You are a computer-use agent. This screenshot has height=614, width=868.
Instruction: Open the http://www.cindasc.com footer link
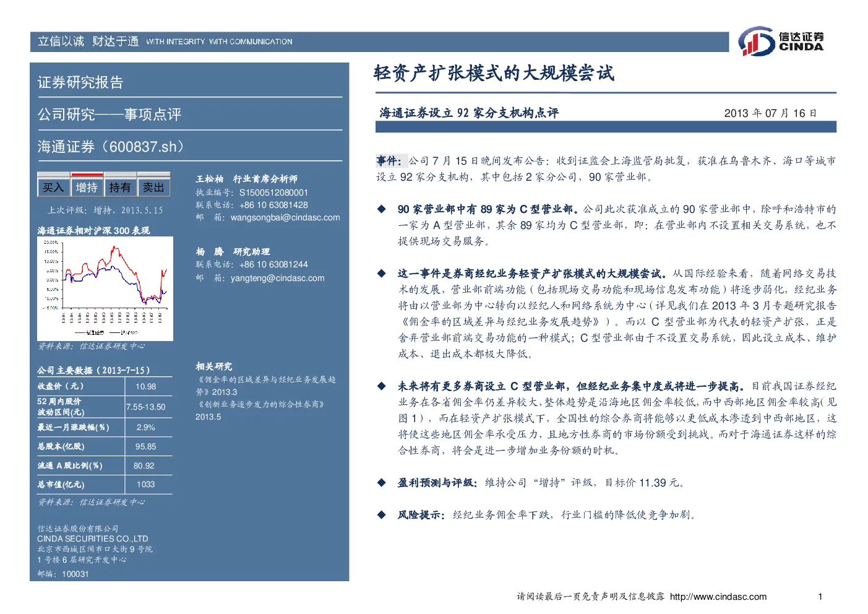[718, 597]
